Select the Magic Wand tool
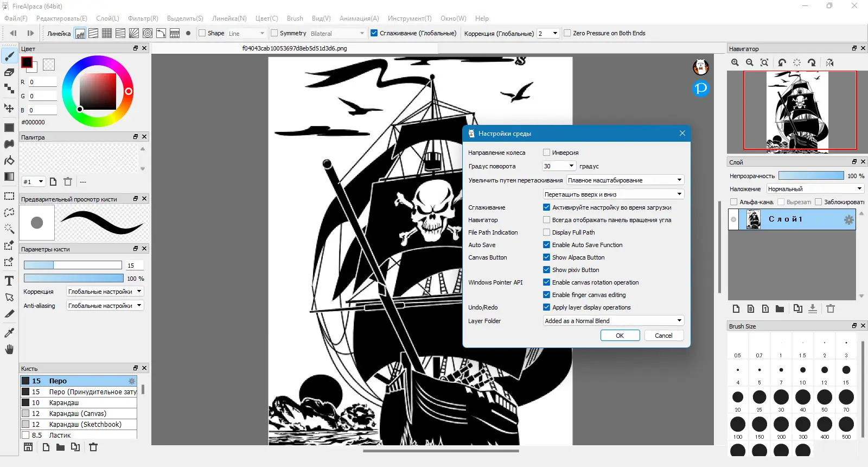Viewport: 868px width, 467px height. click(x=9, y=229)
